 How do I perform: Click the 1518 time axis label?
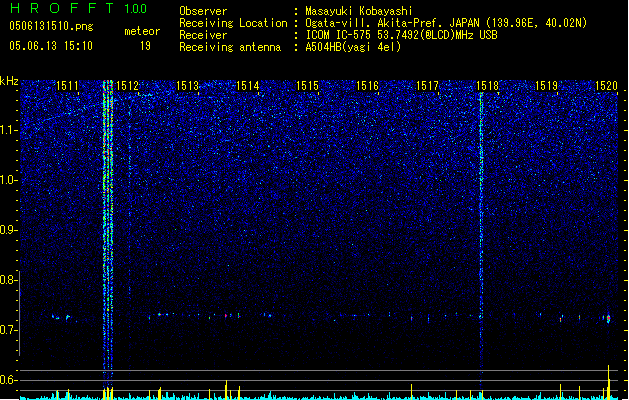[487, 86]
